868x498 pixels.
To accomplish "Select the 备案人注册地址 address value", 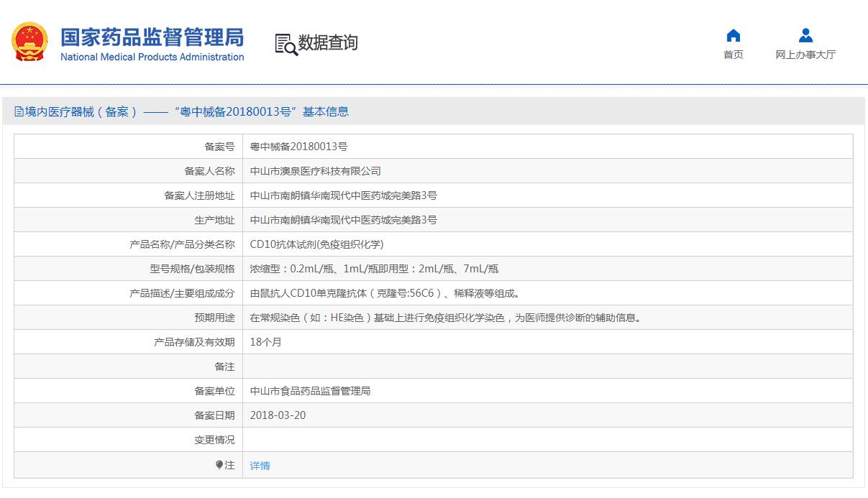I will (344, 195).
